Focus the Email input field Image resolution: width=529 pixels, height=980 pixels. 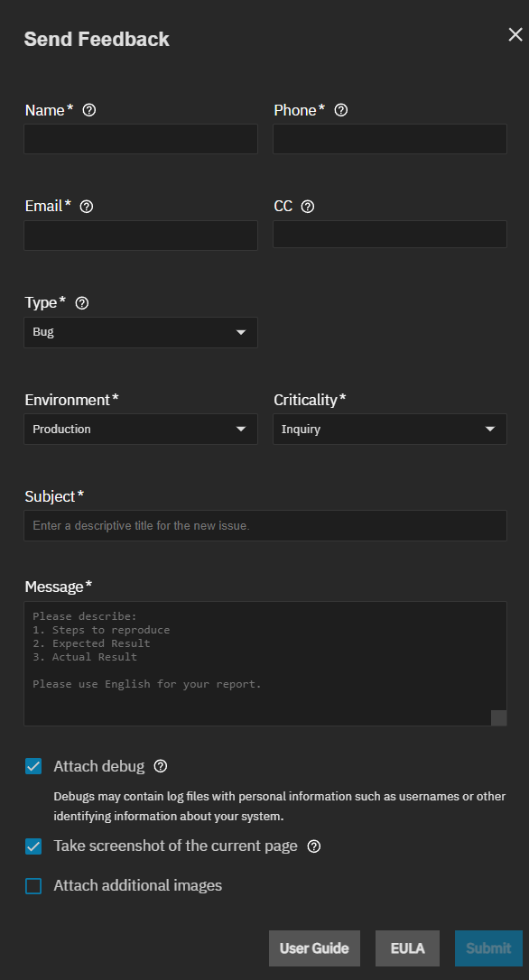click(x=141, y=235)
